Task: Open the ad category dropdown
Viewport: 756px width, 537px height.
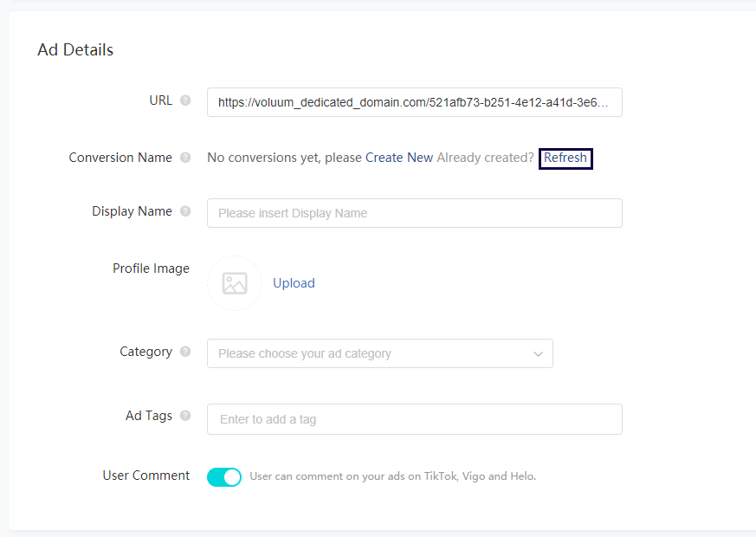Action: click(x=379, y=353)
